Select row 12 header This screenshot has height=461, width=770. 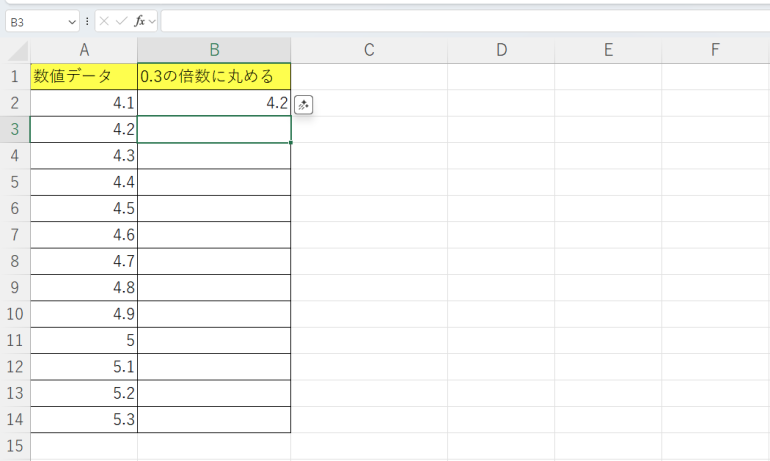pos(15,367)
